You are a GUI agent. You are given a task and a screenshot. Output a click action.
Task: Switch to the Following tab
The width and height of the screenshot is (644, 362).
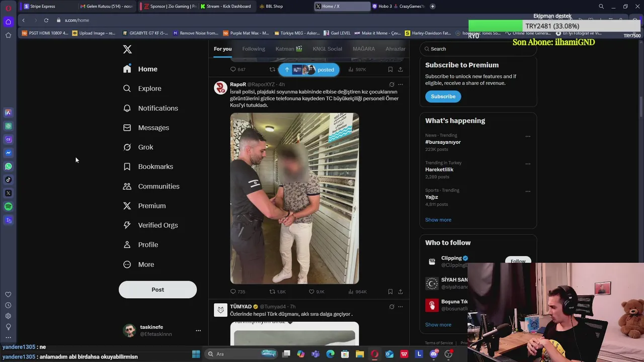pos(254,49)
